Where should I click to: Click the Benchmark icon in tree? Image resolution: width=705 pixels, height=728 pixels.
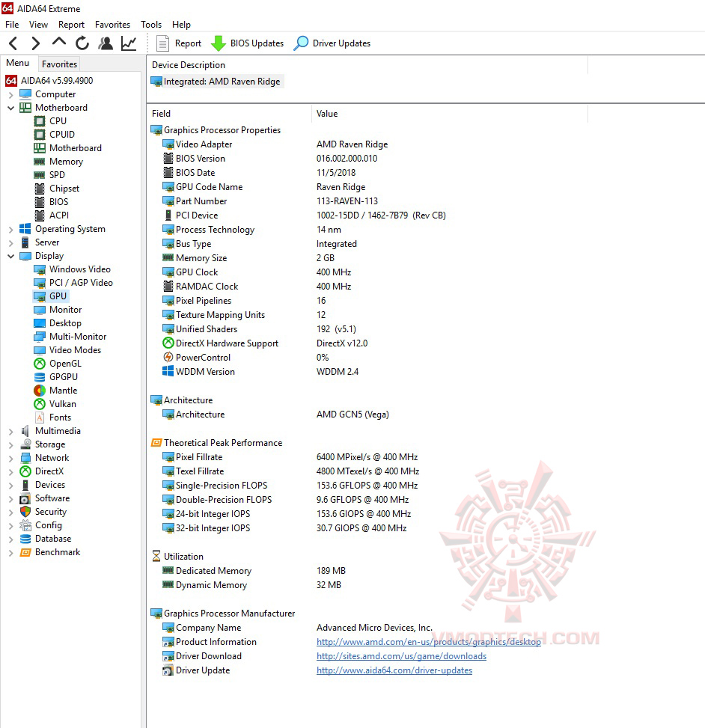[x=25, y=552]
